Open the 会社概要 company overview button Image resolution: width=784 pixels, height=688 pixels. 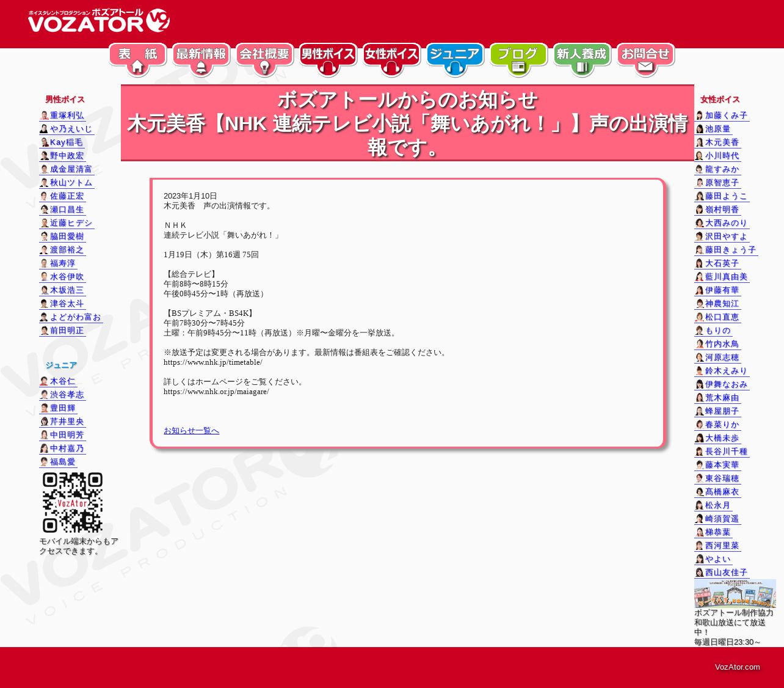(x=265, y=60)
